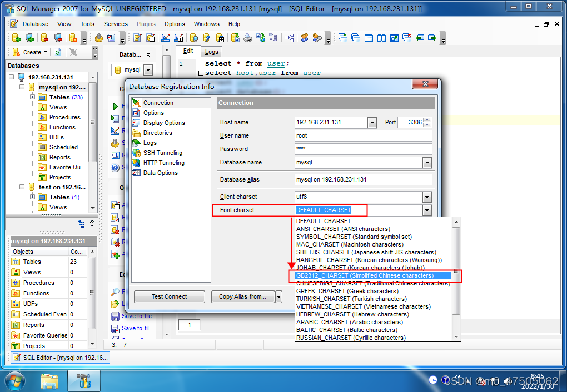Open the Services menu

click(x=116, y=24)
